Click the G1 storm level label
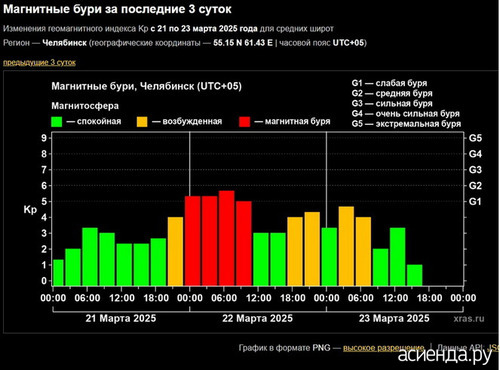Image resolution: width=500 pixels, height=370 pixels. coord(475,202)
